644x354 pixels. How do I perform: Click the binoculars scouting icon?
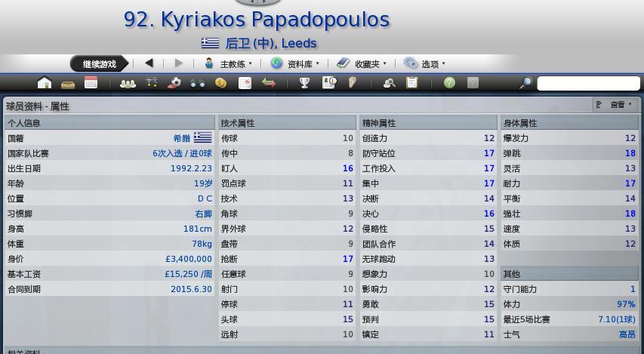point(198,83)
